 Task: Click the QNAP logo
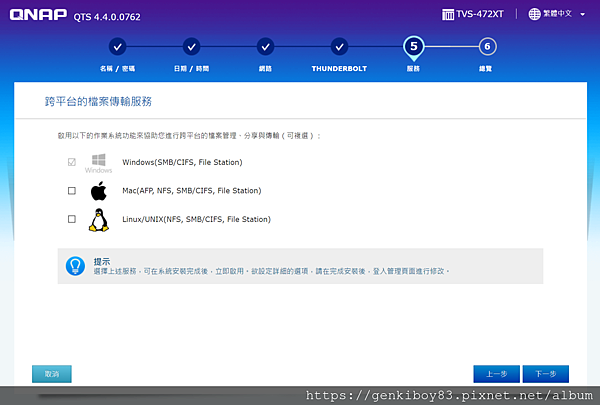pyautogui.click(x=38, y=15)
